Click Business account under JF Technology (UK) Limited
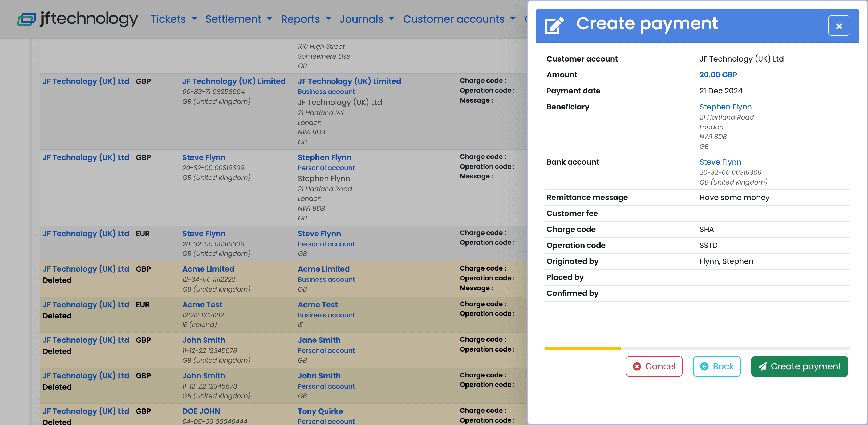This screenshot has height=425, width=868. (x=326, y=92)
